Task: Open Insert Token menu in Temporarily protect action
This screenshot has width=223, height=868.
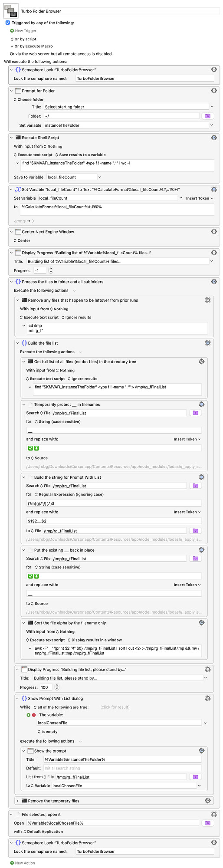Action: (x=187, y=439)
